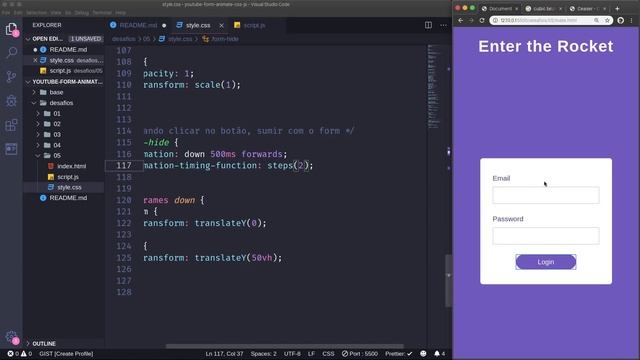
Task: Change language mode CSS in status bar
Action: click(328, 354)
